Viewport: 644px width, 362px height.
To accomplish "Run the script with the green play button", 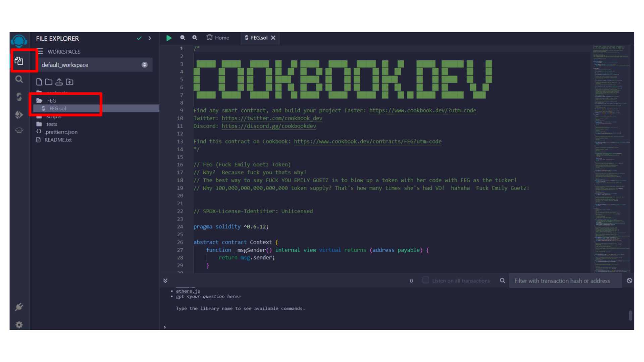I will click(169, 38).
